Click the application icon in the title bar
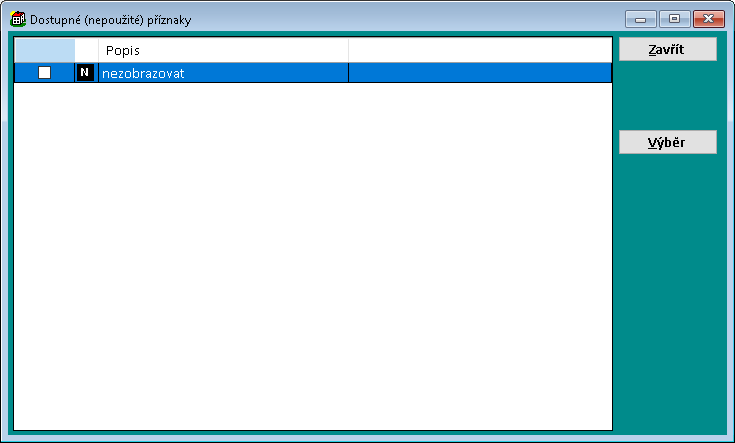Image resolution: width=735 pixels, height=443 pixels. (x=18, y=19)
